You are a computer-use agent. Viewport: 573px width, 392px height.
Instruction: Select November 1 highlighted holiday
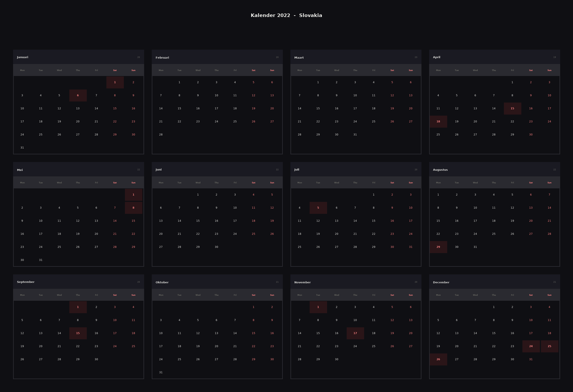pyautogui.click(x=318, y=307)
